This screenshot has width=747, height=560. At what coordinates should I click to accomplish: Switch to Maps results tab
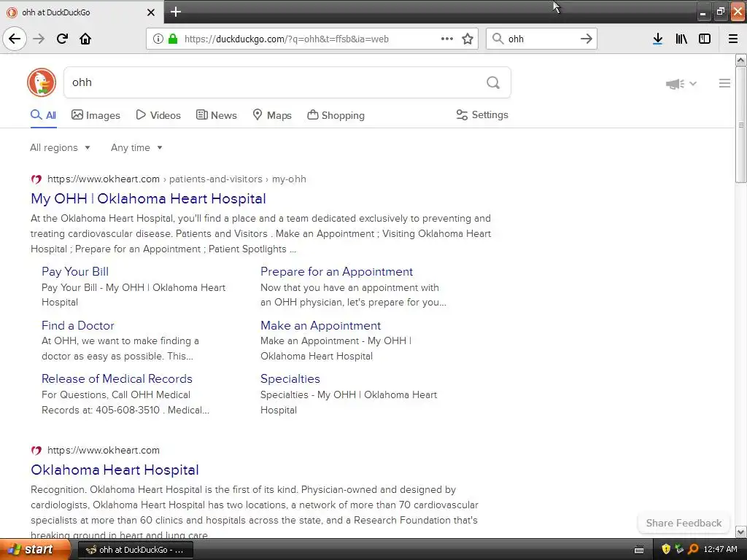tap(271, 115)
